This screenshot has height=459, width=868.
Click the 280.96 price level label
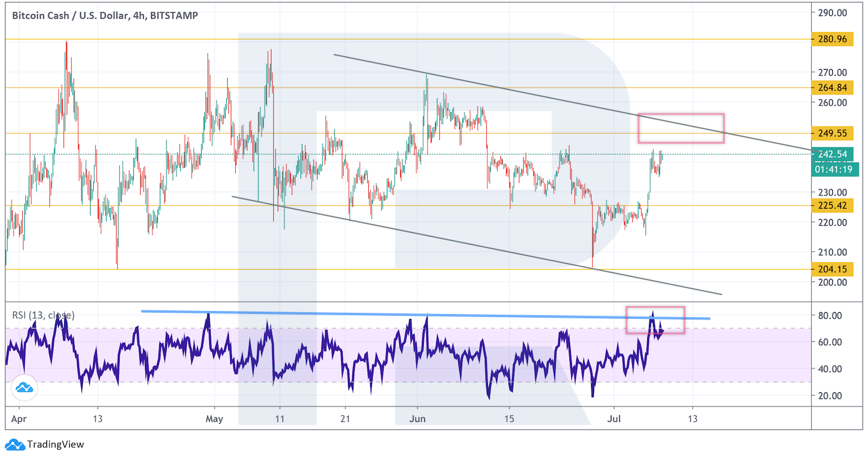[833, 39]
